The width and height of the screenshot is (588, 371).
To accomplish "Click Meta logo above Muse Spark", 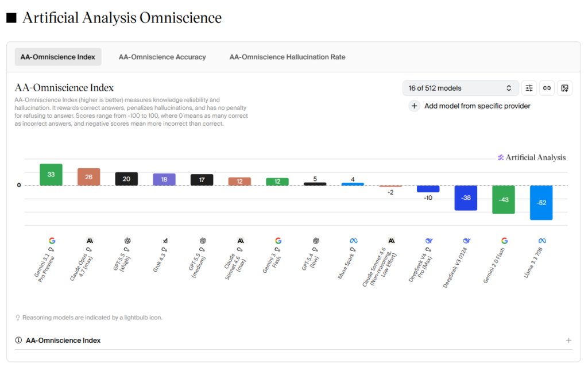I will pyautogui.click(x=354, y=241).
